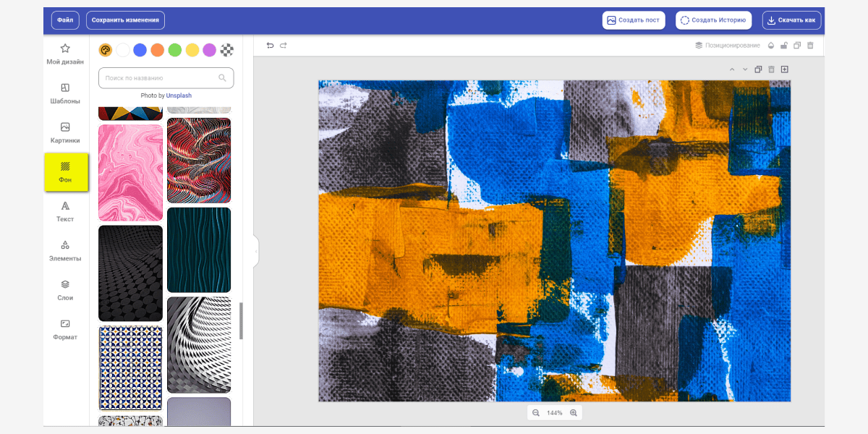Open the Слои section
868x434 pixels.
pyautogui.click(x=65, y=291)
